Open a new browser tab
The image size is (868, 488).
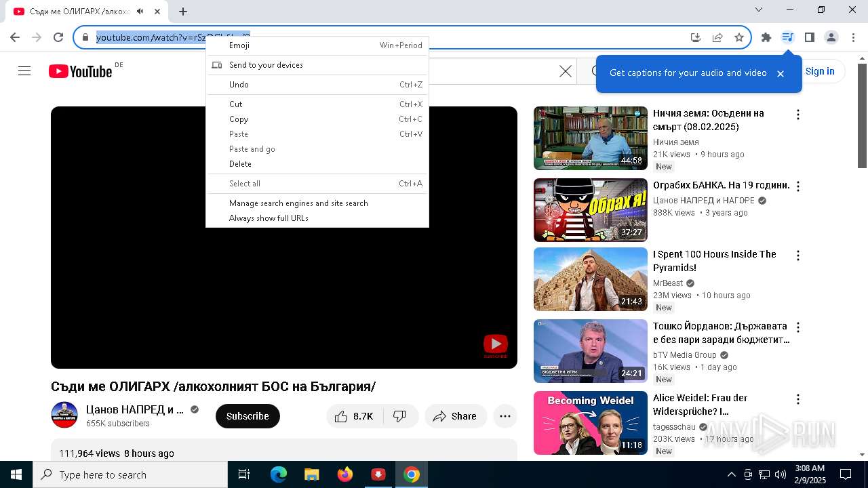(183, 12)
